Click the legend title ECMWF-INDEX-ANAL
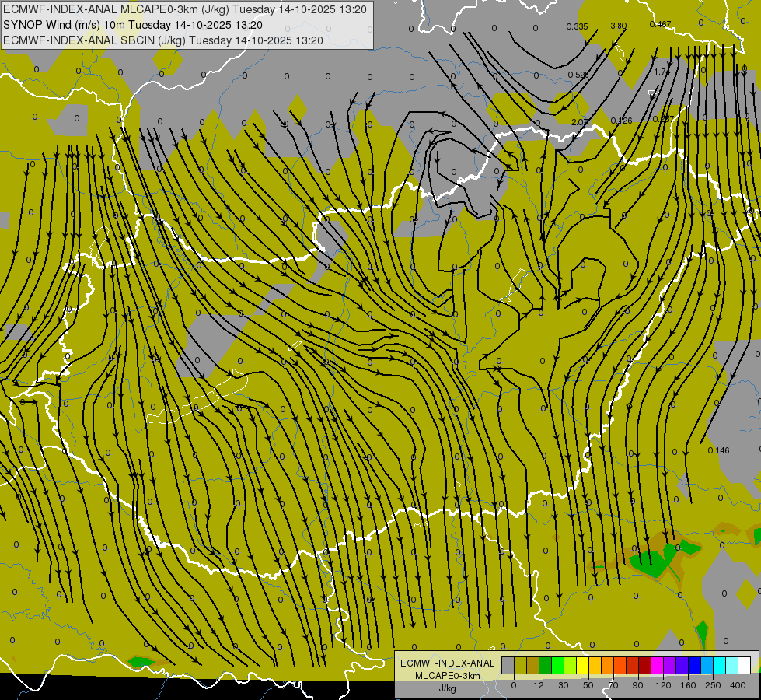The width and height of the screenshot is (761, 700). click(448, 663)
